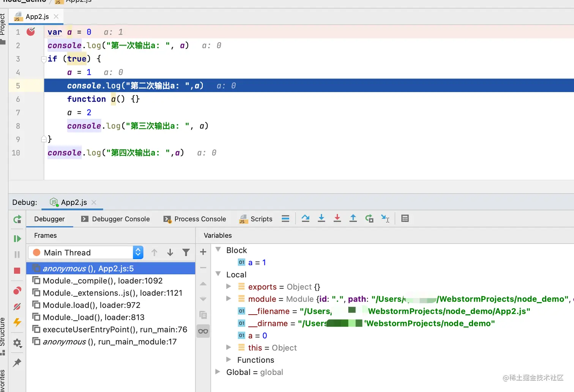Select Module._compile() frame
Image resolution: width=574 pixels, height=392 pixels.
[x=110, y=281]
